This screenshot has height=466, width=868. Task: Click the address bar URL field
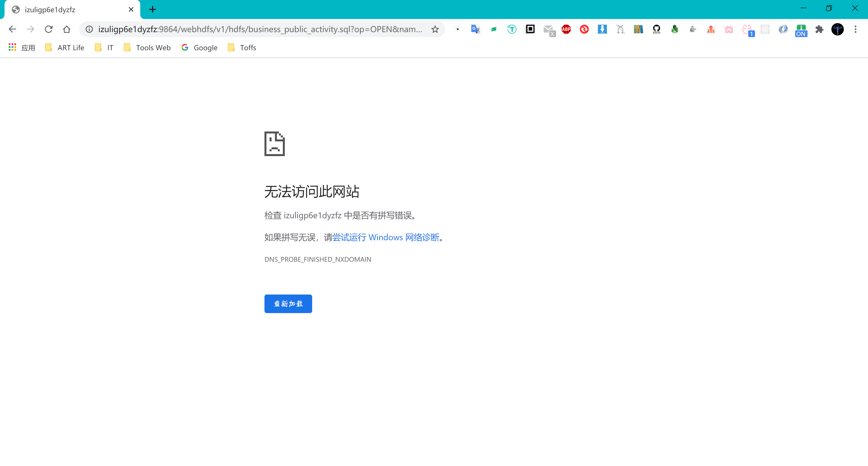pos(259,29)
